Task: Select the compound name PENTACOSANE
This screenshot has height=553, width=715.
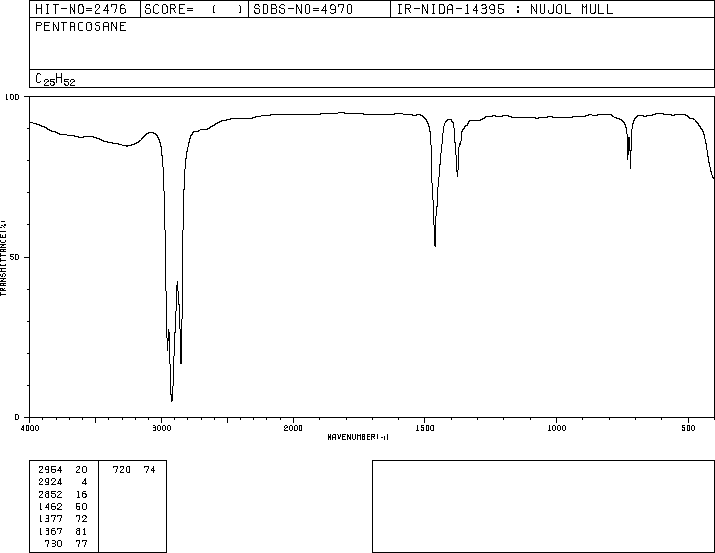Action: tap(81, 27)
